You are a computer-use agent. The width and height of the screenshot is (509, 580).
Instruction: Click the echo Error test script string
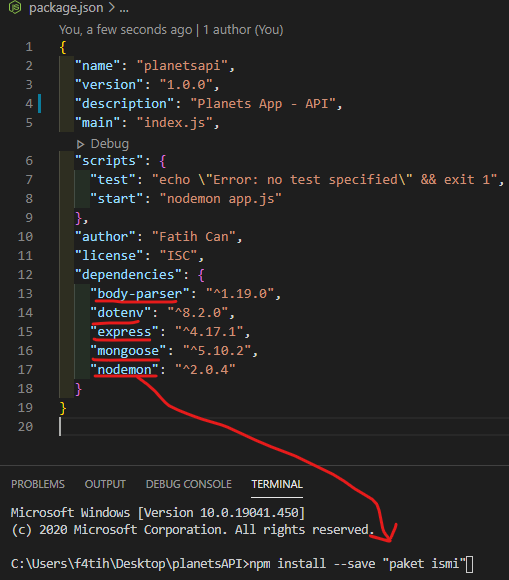(x=324, y=180)
